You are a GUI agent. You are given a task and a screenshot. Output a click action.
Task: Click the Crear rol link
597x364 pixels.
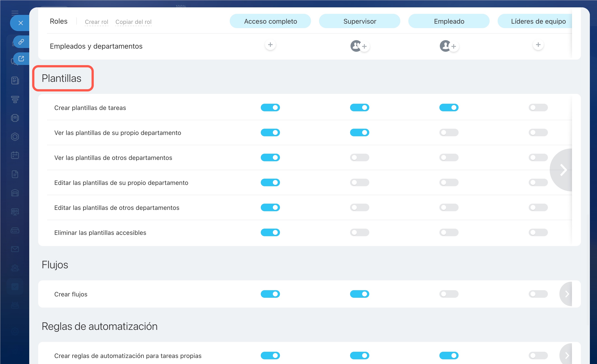pos(96,22)
